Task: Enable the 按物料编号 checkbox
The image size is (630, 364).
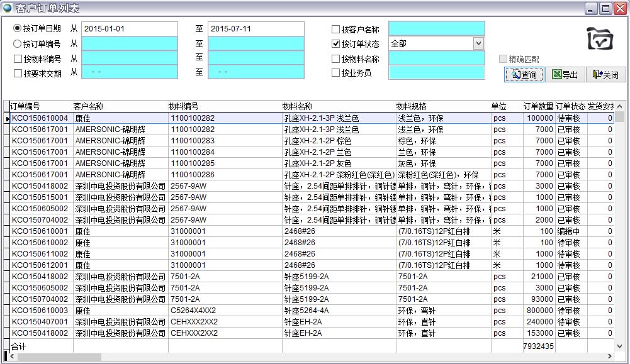Action: (18, 59)
